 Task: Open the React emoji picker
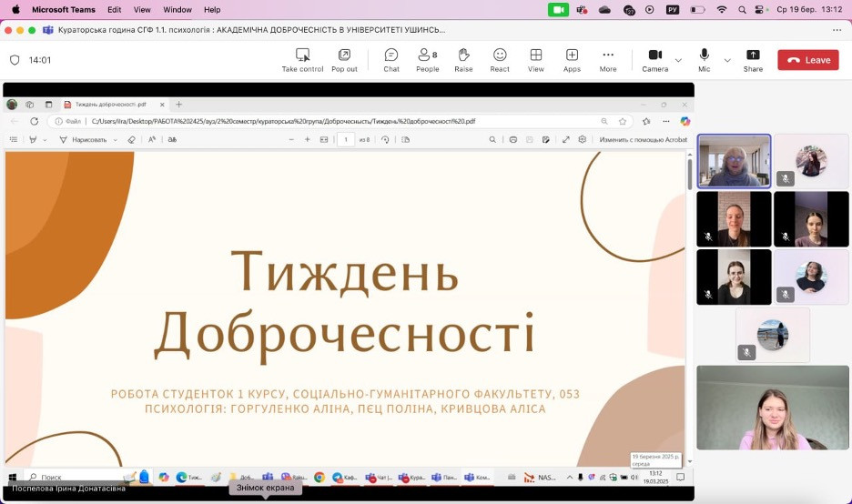click(x=500, y=60)
